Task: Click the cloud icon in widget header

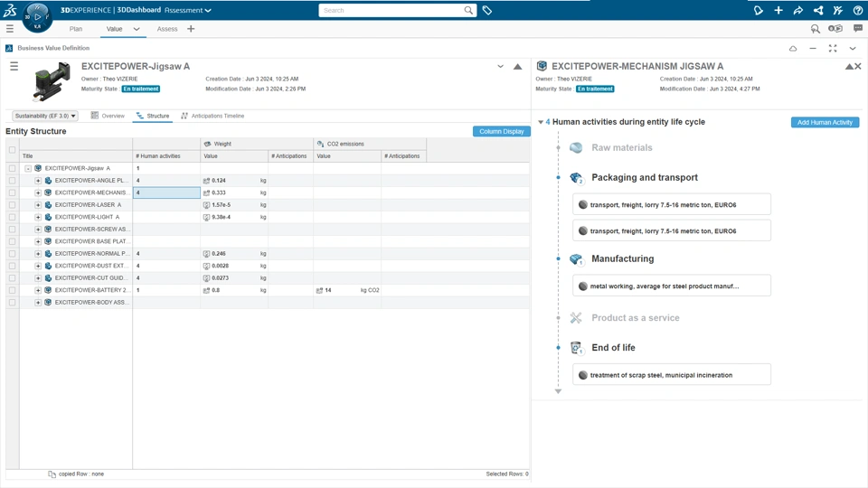Action: [793, 49]
